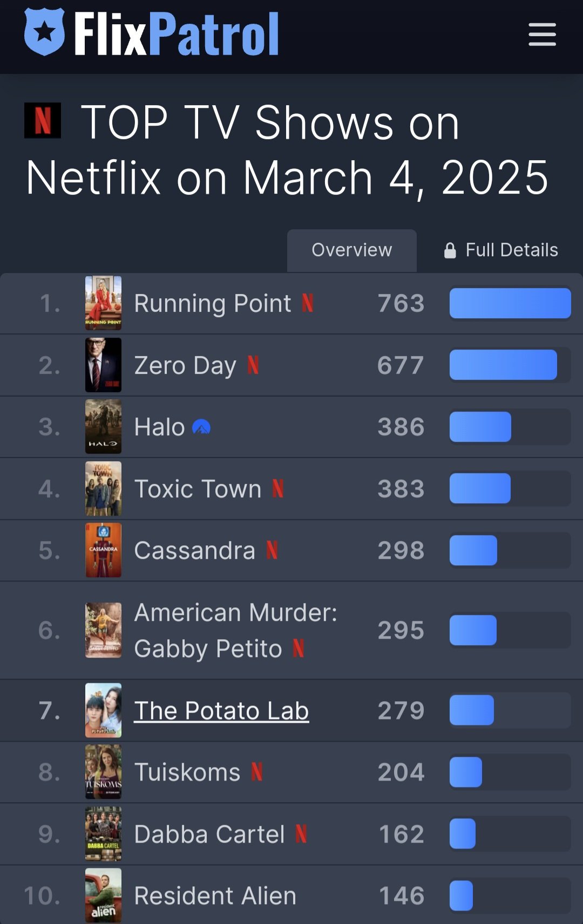Screen dimensions: 583x924
Task: Switch to the Full Details tab
Action: click(x=511, y=250)
